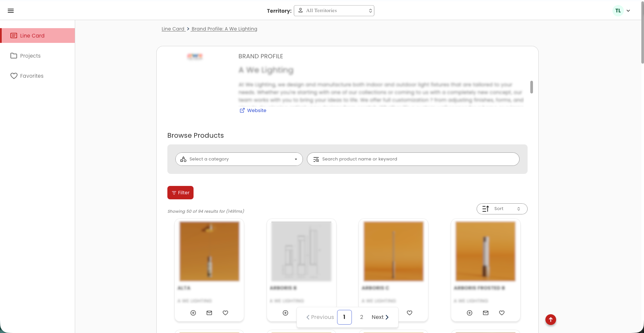Click plus icon on ARBORIS FROSTED B card
The width and height of the screenshot is (644, 333).
[470, 313]
